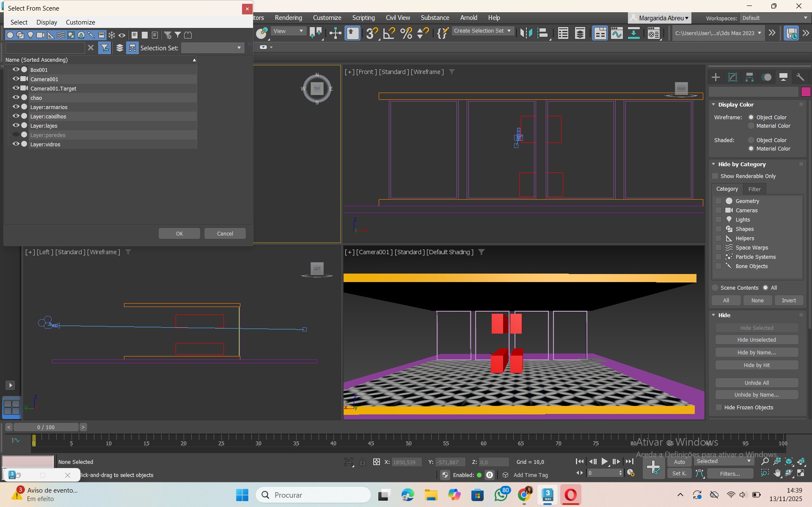Screen dimensions: 812x507
Task: Toggle visibility eye for Layer:vidros
Action: point(16,144)
